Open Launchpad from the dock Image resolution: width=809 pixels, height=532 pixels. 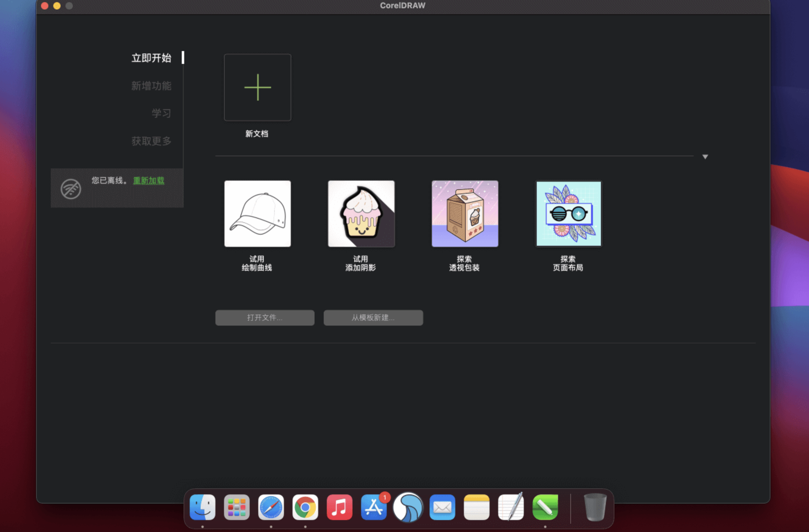click(237, 507)
